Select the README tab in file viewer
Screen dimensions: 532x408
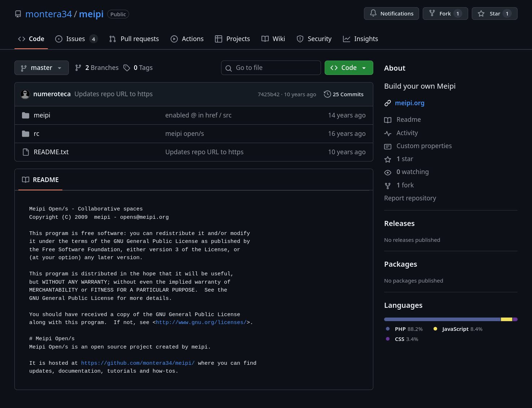coord(40,179)
